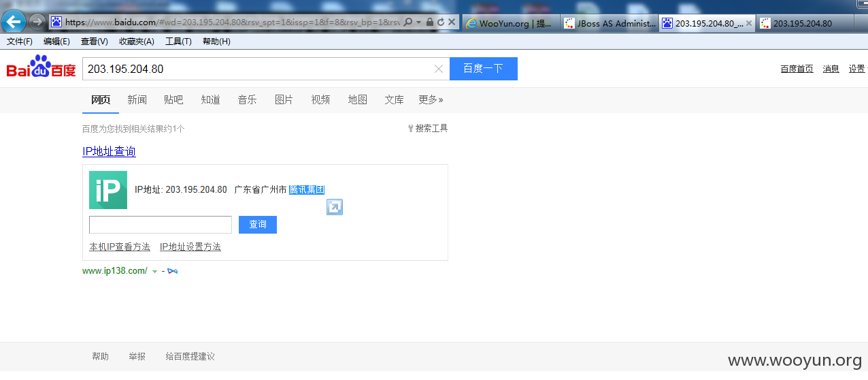Screen dimensions: 868x380
Task: Switch to the 音乐 music tab
Action: 247,99
